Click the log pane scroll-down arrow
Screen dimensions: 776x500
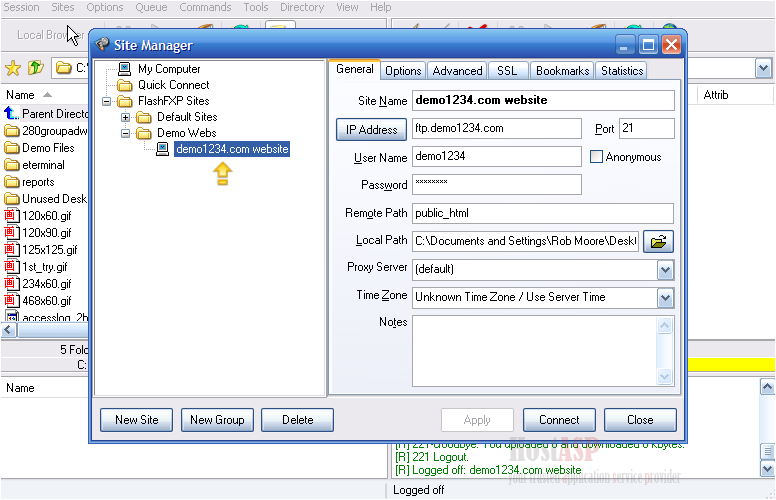point(767,468)
